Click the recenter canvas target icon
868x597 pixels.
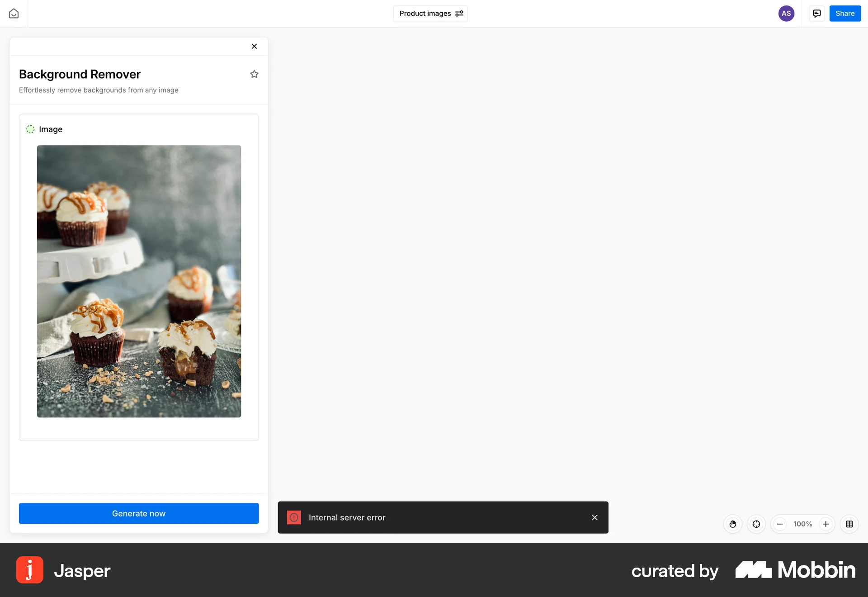(756, 524)
